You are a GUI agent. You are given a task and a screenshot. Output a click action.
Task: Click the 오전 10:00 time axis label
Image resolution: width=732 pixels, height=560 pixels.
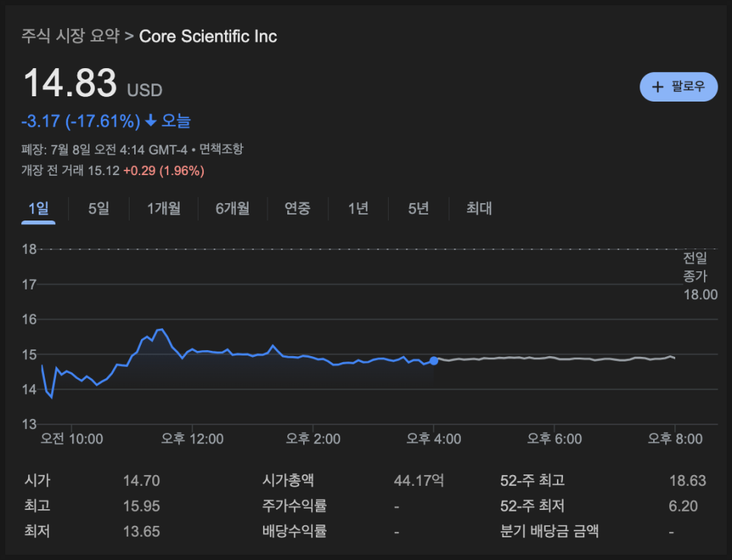point(72,439)
